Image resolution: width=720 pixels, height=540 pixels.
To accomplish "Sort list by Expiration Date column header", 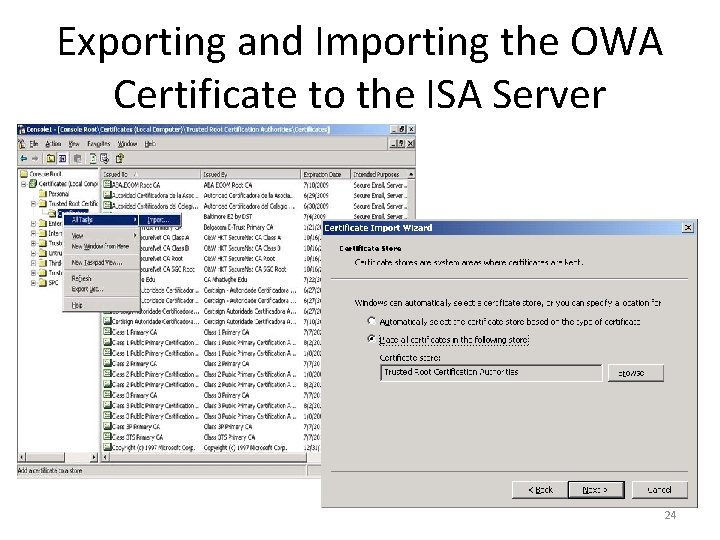I will click(326, 174).
